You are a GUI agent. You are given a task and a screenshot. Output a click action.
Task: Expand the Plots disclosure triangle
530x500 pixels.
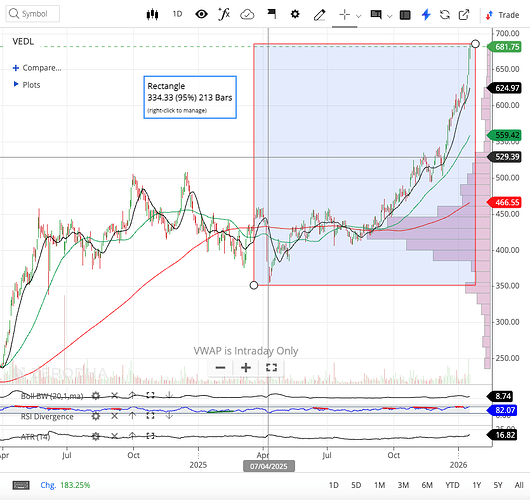coord(16,84)
